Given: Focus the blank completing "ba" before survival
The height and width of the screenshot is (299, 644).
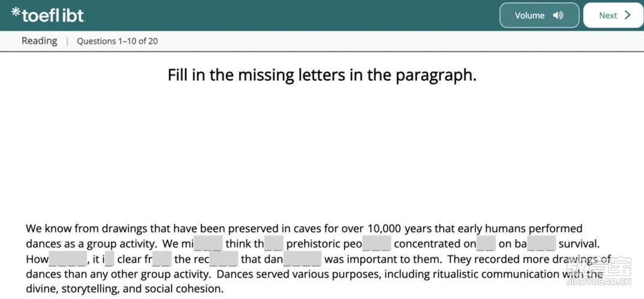Looking at the screenshot, I should click(541, 244).
